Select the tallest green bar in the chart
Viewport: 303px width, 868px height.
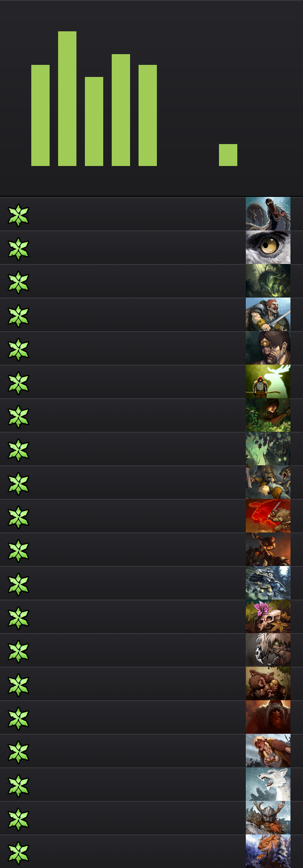[67, 98]
